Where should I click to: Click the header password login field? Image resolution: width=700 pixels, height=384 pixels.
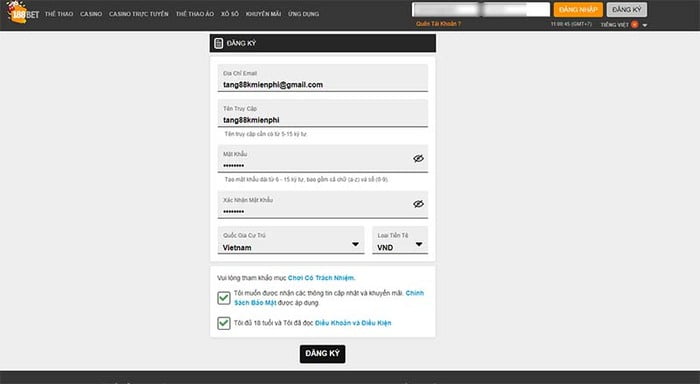click(516, 9)
